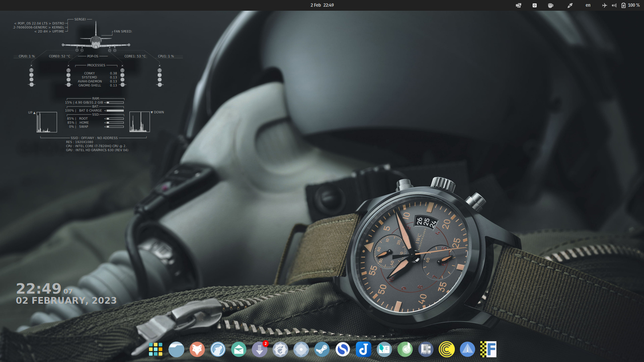Open the green speaker audio app
The height and width of the screenshot is (362, 644).
[x=406, y=349]
